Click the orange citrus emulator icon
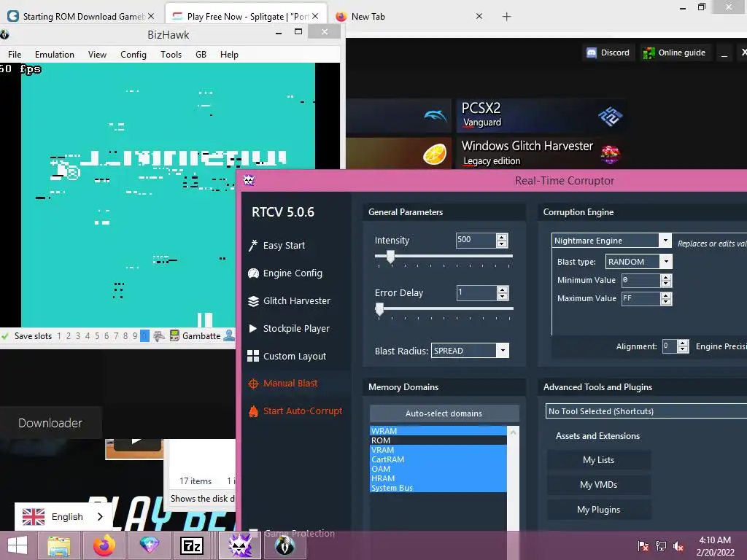This screenshot has height=560, width=747. pyautogui.click(x=435, y=153)
